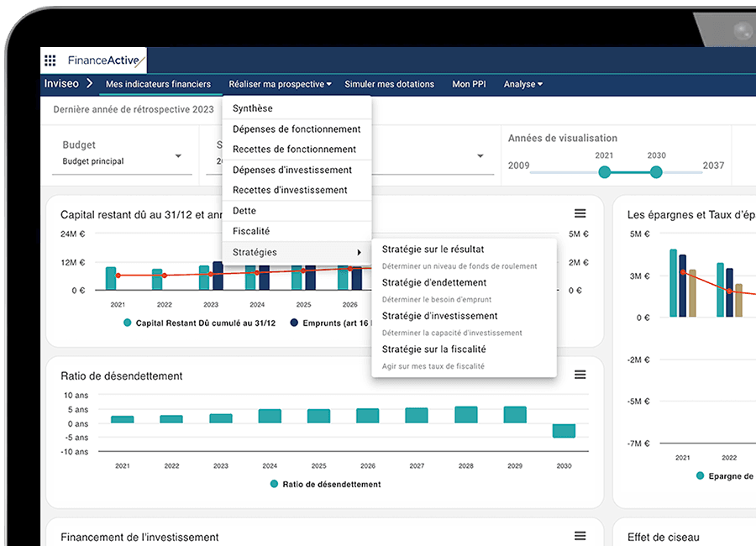Open the apps grid launcher icon

pos(50,60)
